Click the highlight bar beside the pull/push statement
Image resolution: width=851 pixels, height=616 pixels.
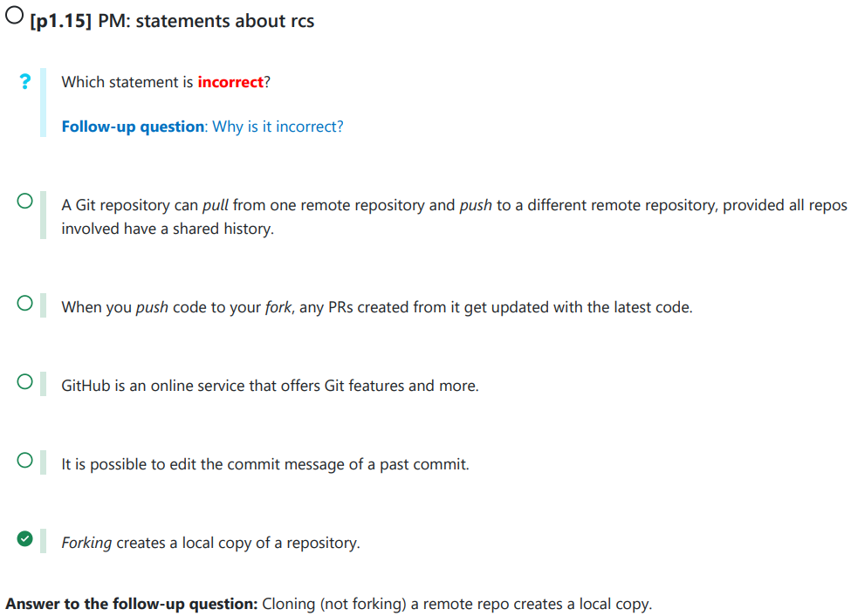[x=43, y=216]
